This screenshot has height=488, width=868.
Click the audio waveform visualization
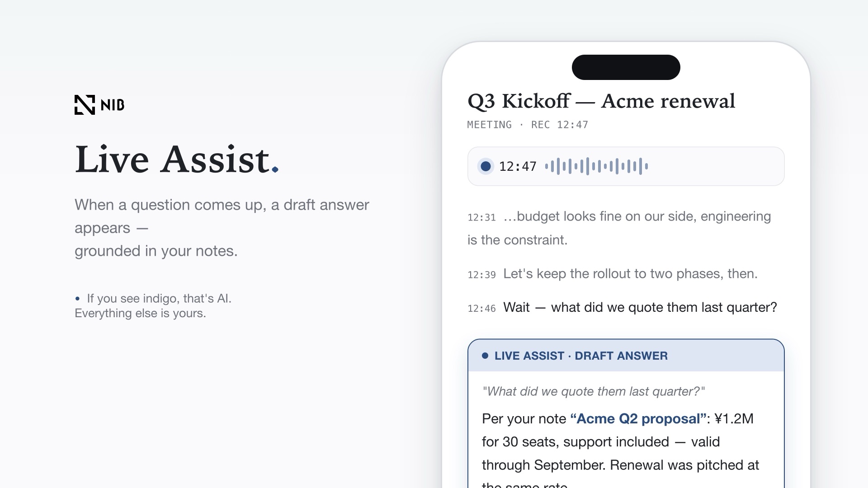[x=597, y=166]
